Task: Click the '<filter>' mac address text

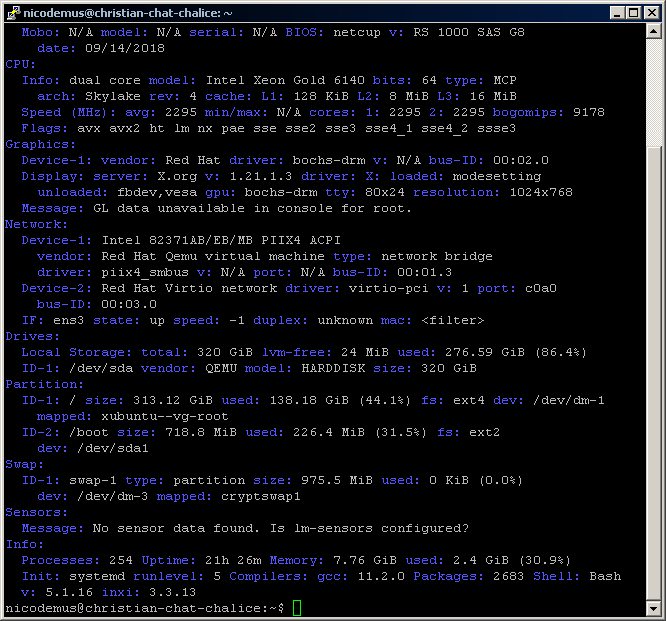Action: [x=453, y=320]
